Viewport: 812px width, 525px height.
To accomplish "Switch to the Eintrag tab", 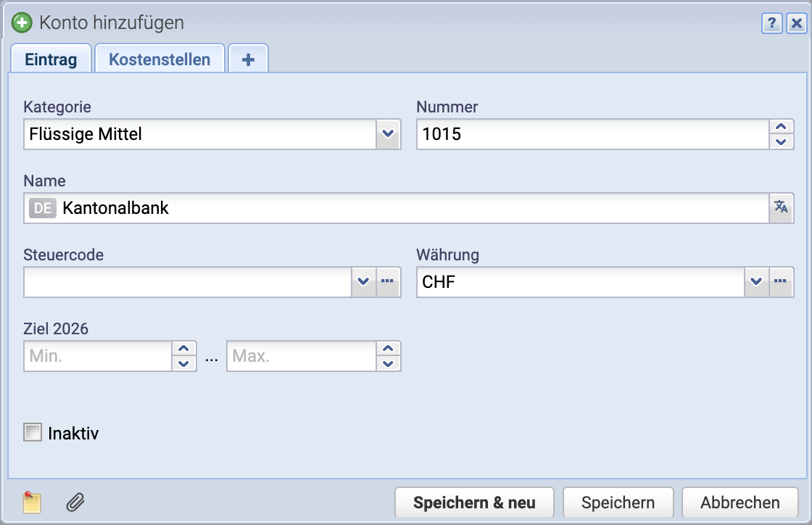I will click(51, 59).
